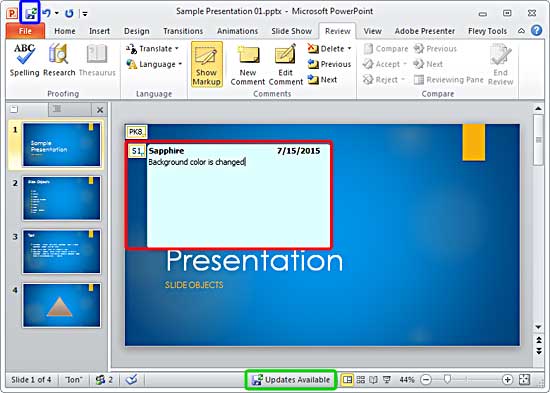Click vertical scrollbar up arrow
Image resolution: width=550 pixels, height=393 pixels.
pyautogui.click(x=538, y=109)
